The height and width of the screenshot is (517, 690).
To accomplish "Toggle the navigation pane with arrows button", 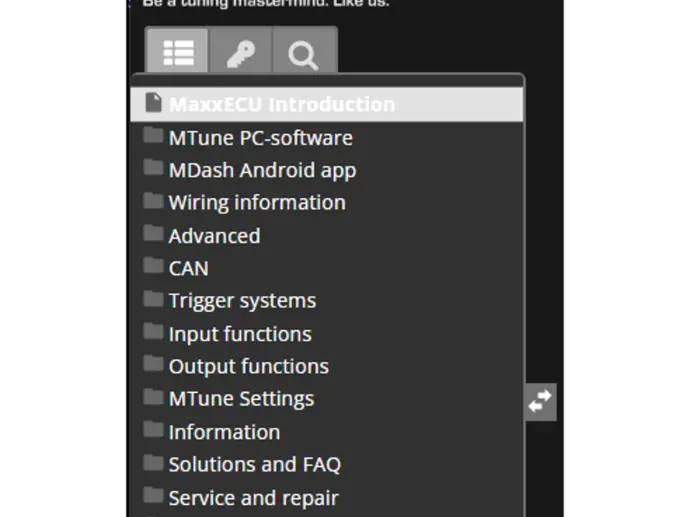I will (x=540, y=402).
